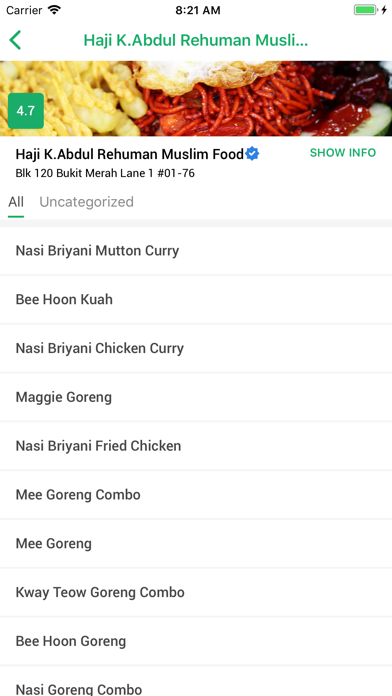Click the SHOW INFO button
Viewport: 392px width, 696px height.
(x=343, y=153)
